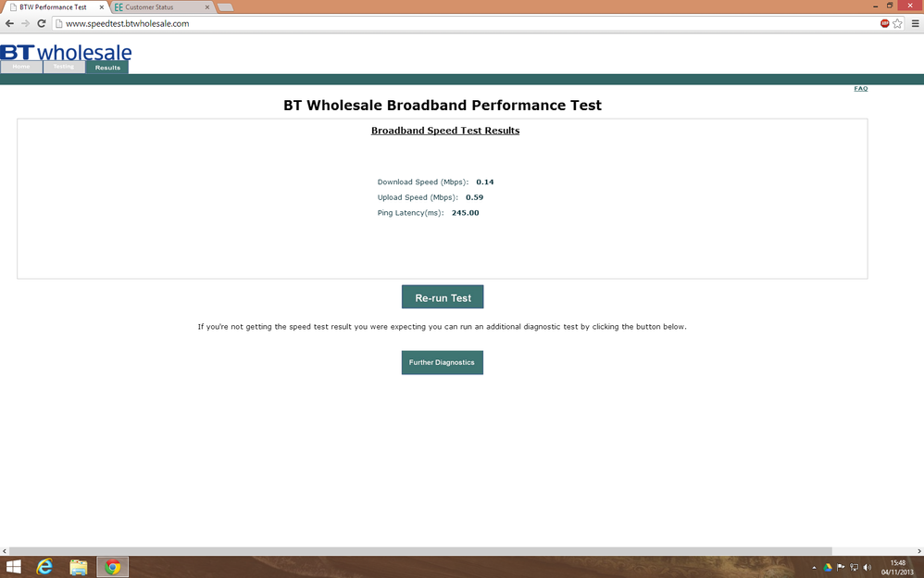Select the Testing tab
The height and width of the screenshot is (578, 924).
point(63,67)
